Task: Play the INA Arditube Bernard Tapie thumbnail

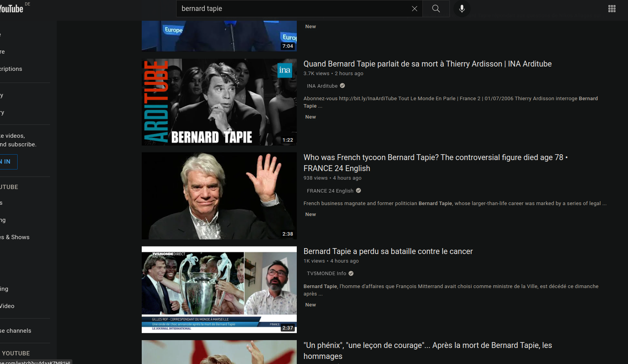Action: [219, 102]
